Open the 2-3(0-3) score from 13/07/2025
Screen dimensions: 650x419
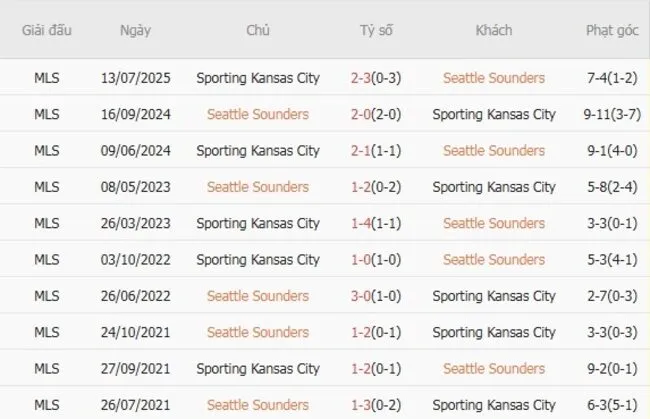376,78
